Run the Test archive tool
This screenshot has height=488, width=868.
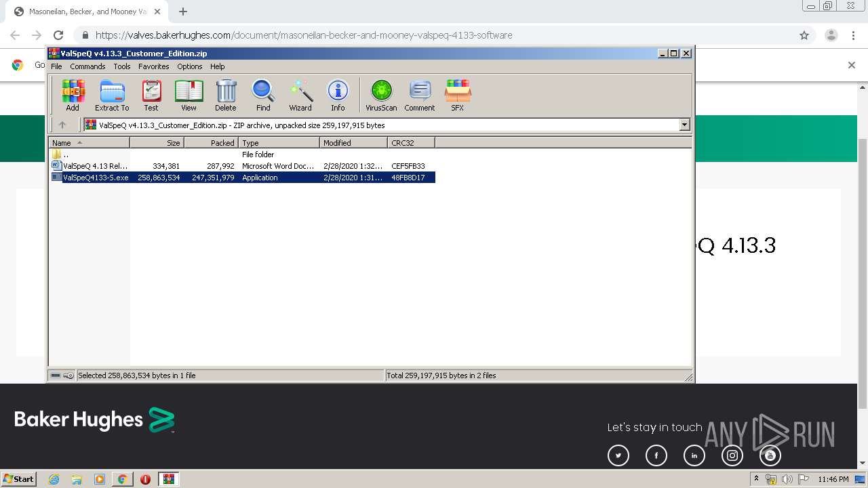point(151,95)
